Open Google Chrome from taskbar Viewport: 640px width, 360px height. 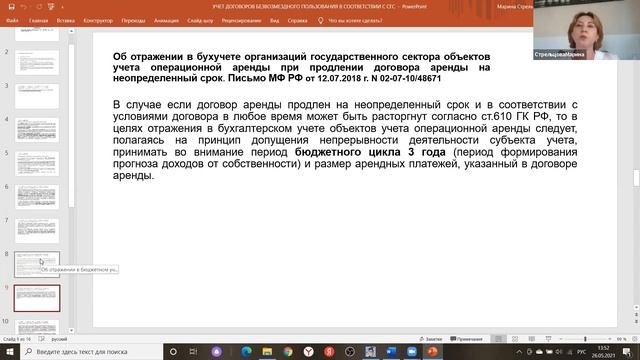click(x=288, y=351)
